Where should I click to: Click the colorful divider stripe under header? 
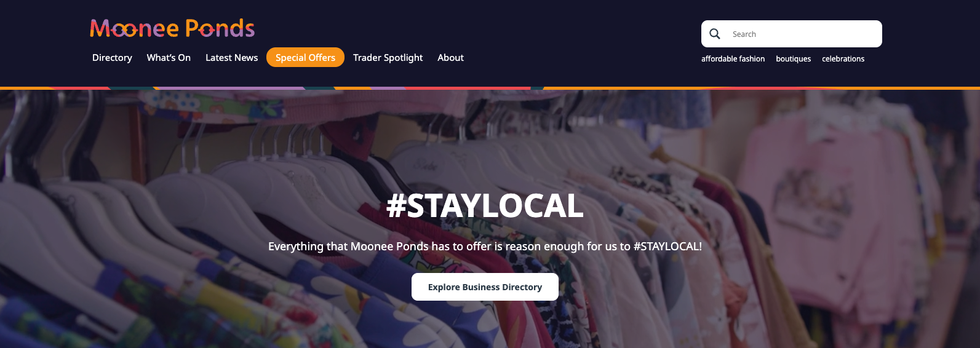[x=490, y=88]
